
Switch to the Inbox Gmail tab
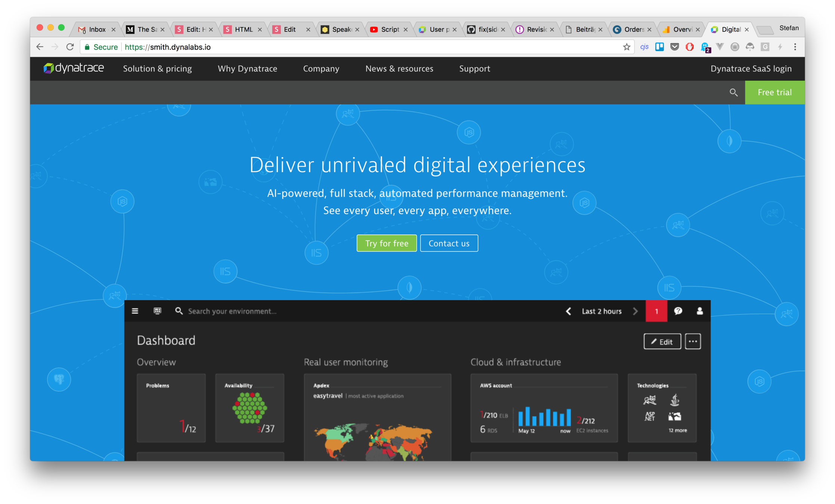(x=97, y=29)
